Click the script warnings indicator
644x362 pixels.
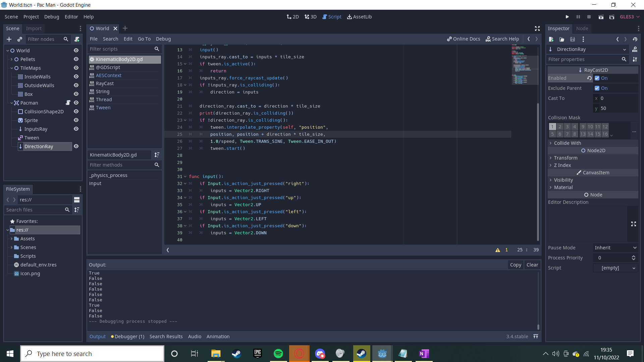(502, 250)
